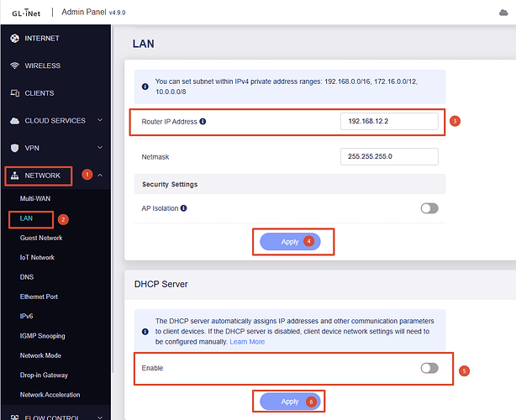This screenshot has width=516, height=420.
Task: Click the cloud status icon in header
Action: coord(503,13)
